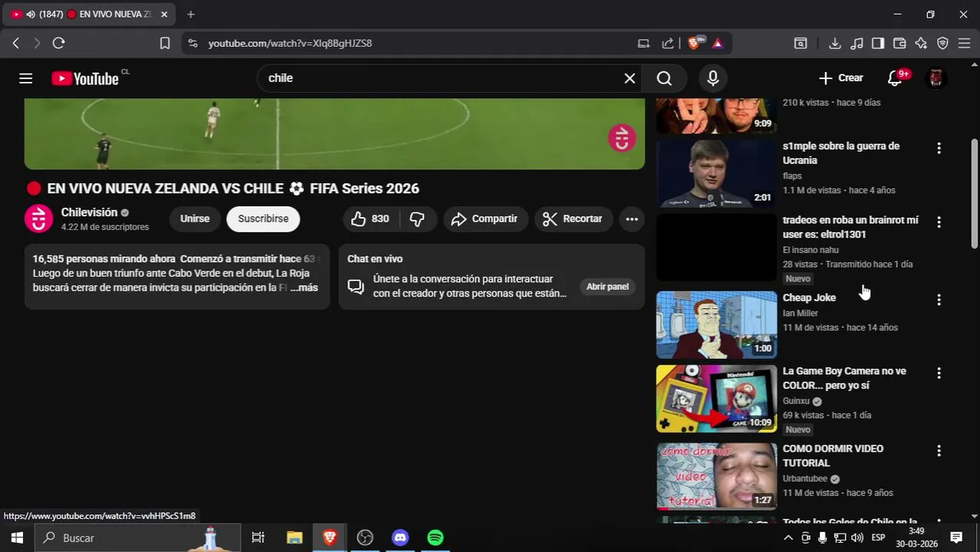Open Discord from the taskbar
Image resolution: width=980 pixels, height=552 pixels.
(x=400, y=537)
